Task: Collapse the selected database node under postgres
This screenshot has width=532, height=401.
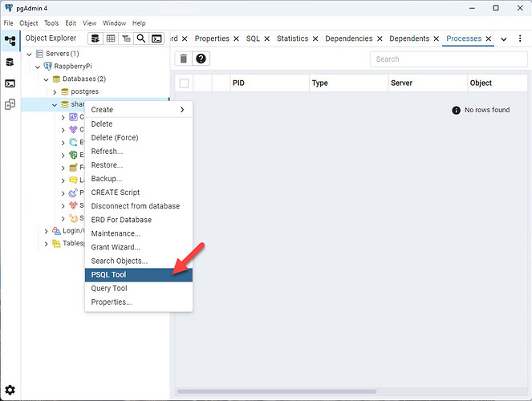Action: pos(55,105)
